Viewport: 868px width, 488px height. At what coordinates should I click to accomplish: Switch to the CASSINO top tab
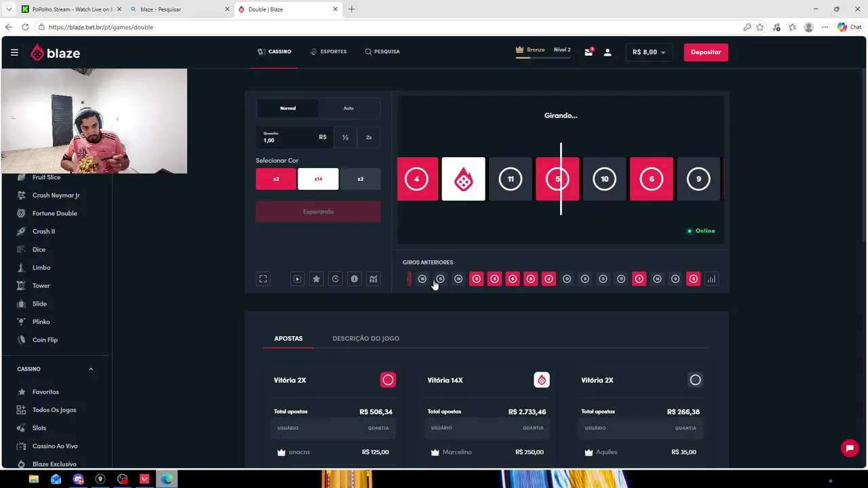coord(275,52)
